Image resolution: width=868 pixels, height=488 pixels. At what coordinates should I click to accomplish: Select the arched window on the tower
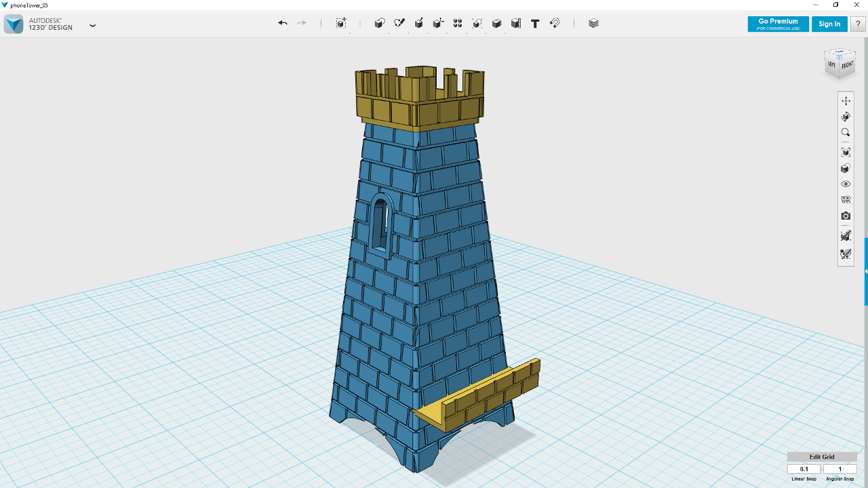pyautogui.click(x=381, y=225)
